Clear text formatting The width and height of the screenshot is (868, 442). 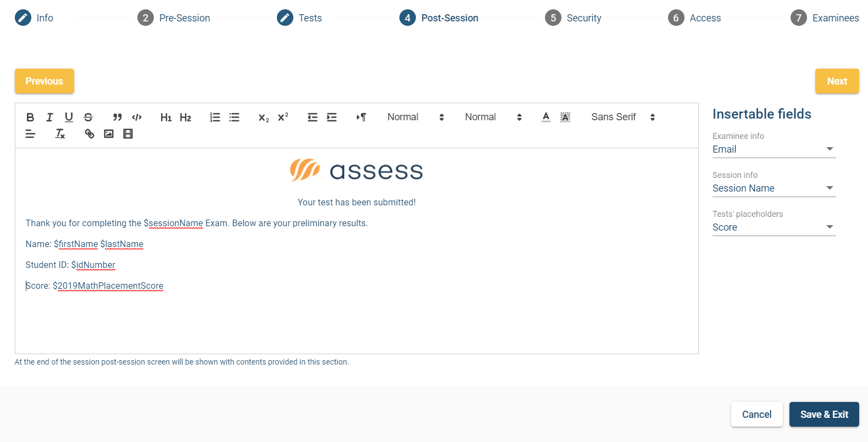point(60,133)
